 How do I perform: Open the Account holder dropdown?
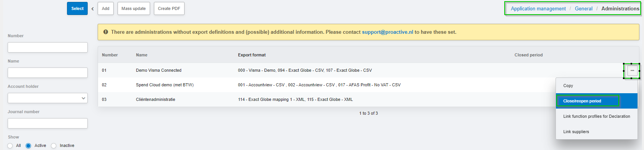(x=47, y=98)
